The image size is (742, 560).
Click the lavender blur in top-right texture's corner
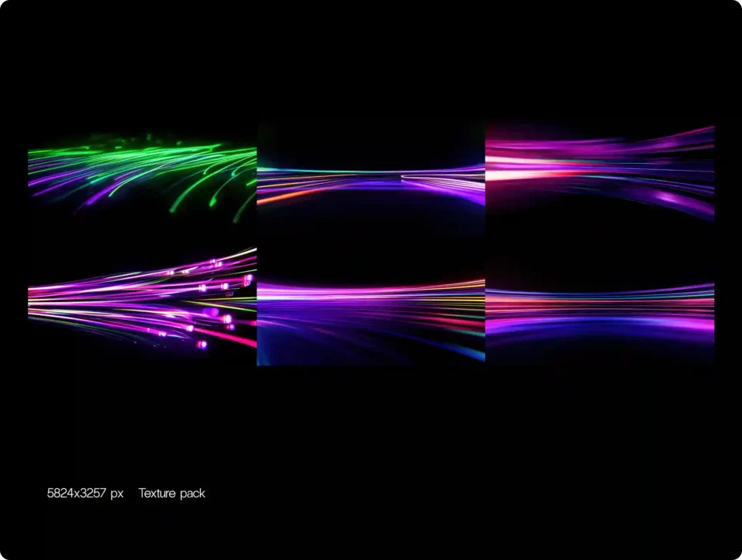point(692,205)
